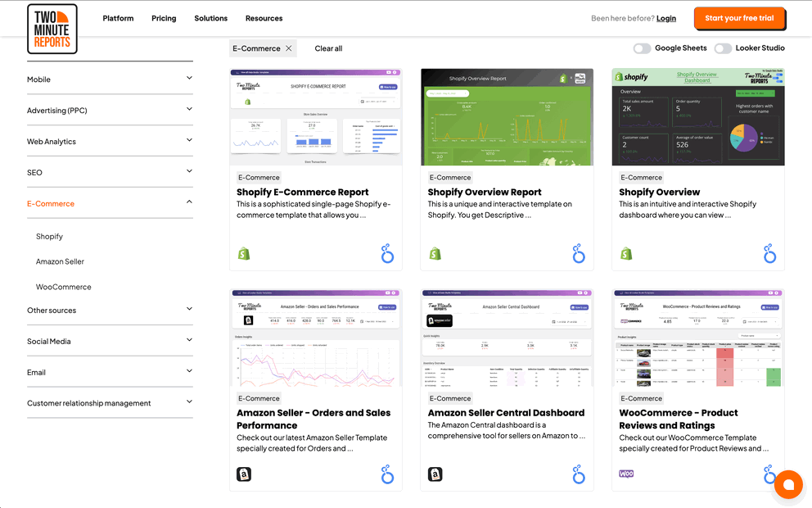
Task: Collapse the E-Commerce category
Action: pyautogui.click(x=110, y=203)
